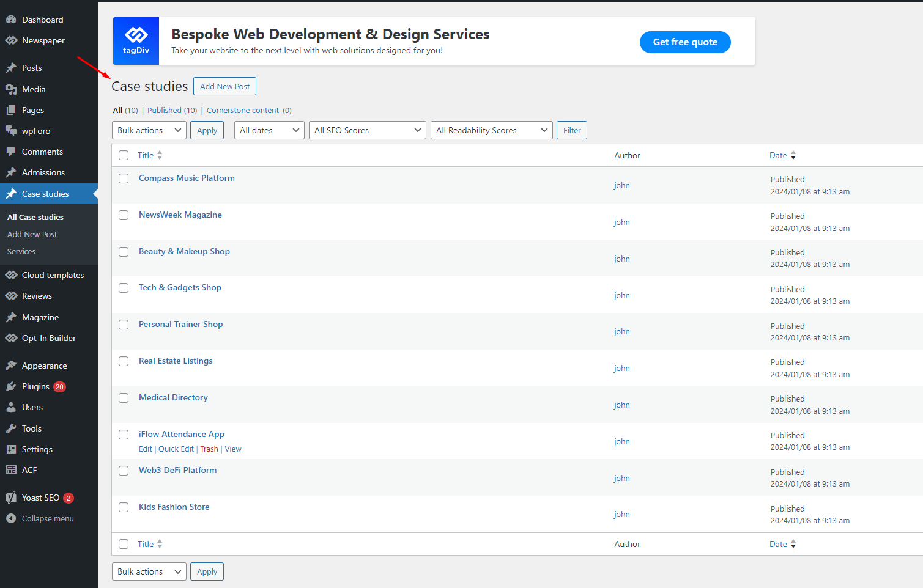Viewport: 923px width, 588px height.
Task: Select the Beauty & Makeup Shop checkbox
Action: click(x=124, y=252)
